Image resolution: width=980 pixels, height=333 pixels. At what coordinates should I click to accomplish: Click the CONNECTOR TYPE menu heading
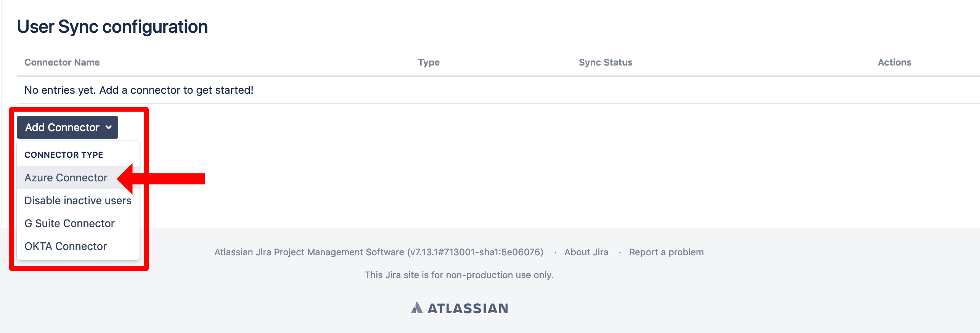64,155
